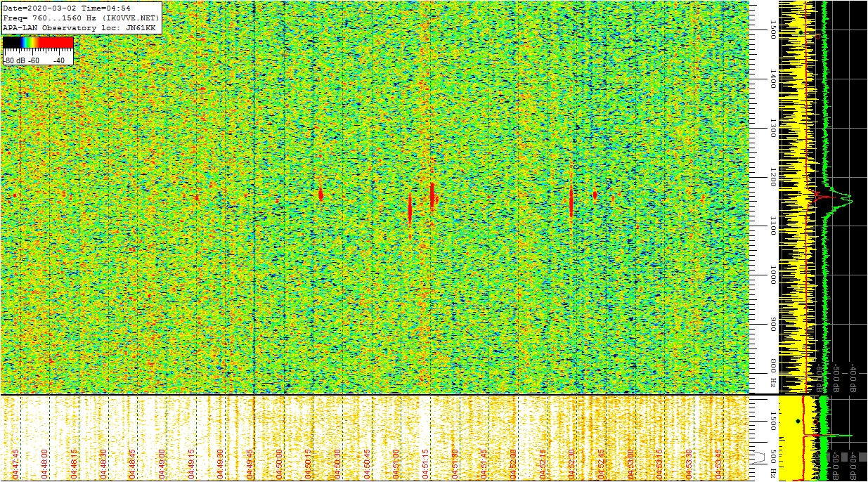The height and width of the screenshot is (482, 868).
Task: Click the 1500 label on the main frequency axis
Action: 772,29
